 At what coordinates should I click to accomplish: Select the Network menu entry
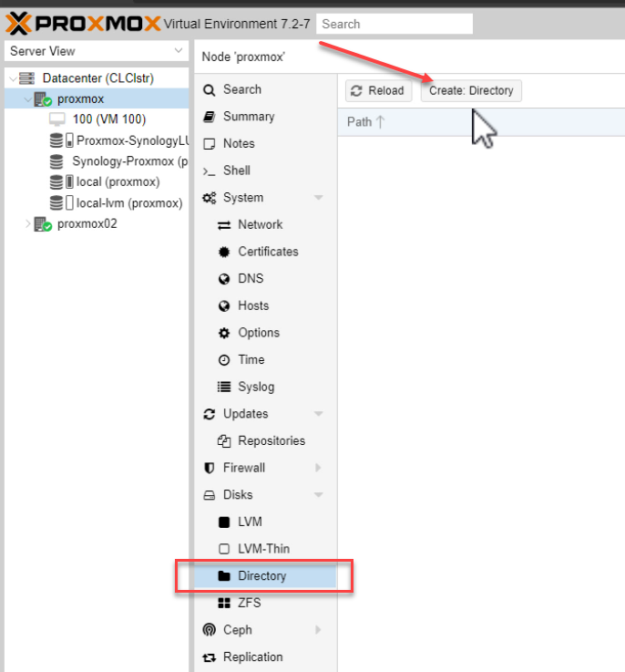point(266,224)
